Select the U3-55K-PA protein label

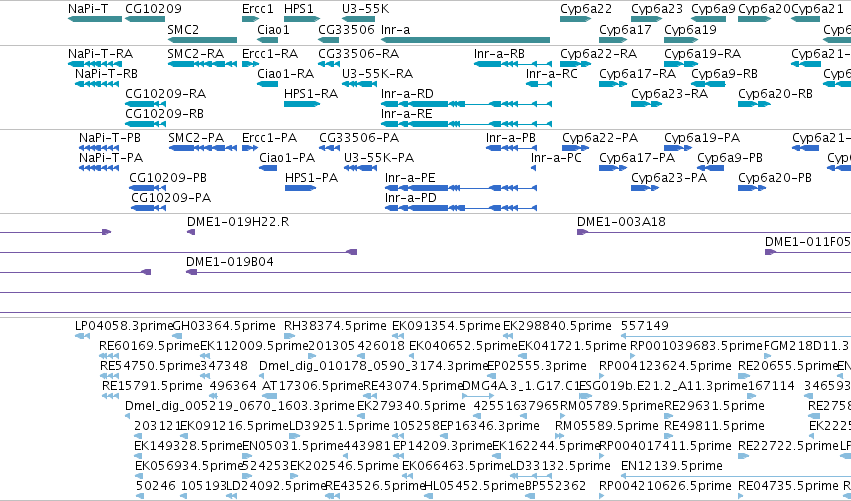(x=379, y=158)
